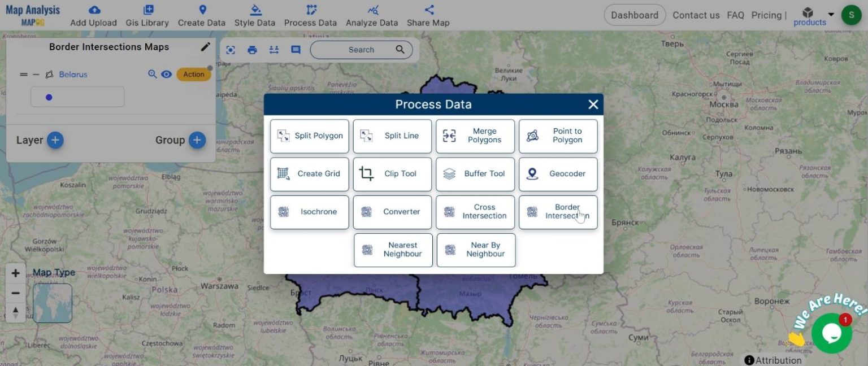Open the Geocoder tool
This screenshot has height=366, width=868.
pos(558,174)
